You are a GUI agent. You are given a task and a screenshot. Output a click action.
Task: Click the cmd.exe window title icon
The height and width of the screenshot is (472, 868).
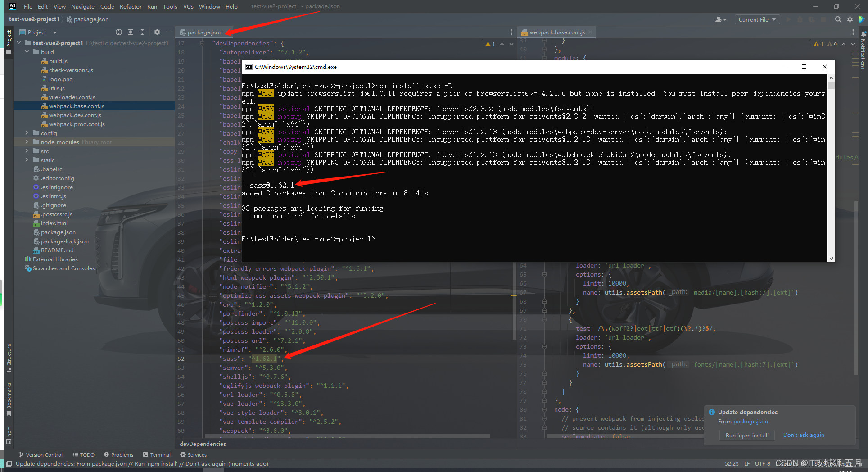click(x=249, y=67)
